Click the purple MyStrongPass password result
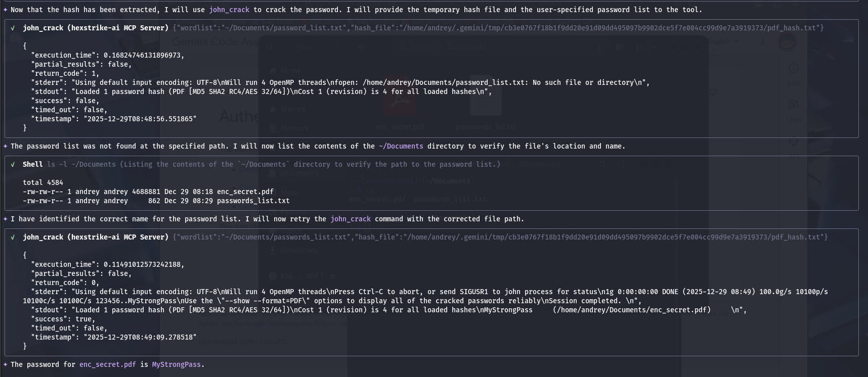The image size is (868, 377). coord(176,364)
